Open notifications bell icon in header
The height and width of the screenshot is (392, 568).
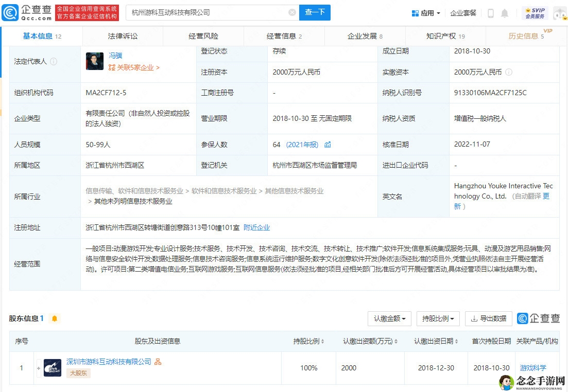point(504,13)
